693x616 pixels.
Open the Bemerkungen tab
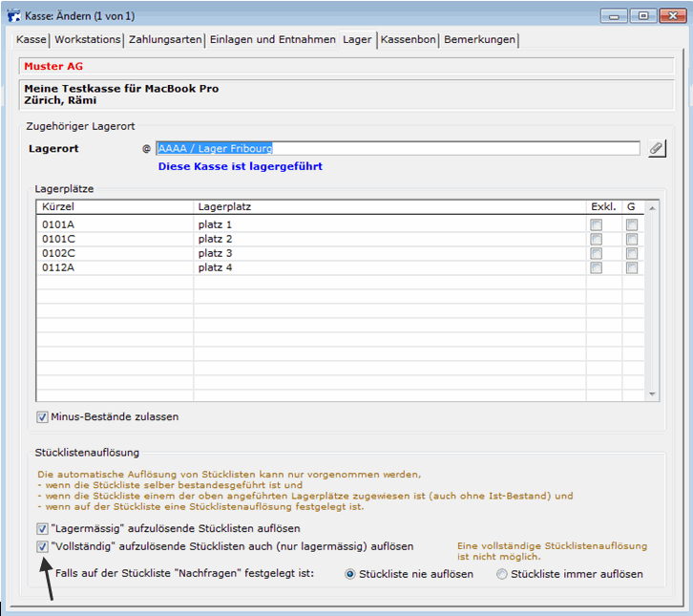(x=479, y=39)
